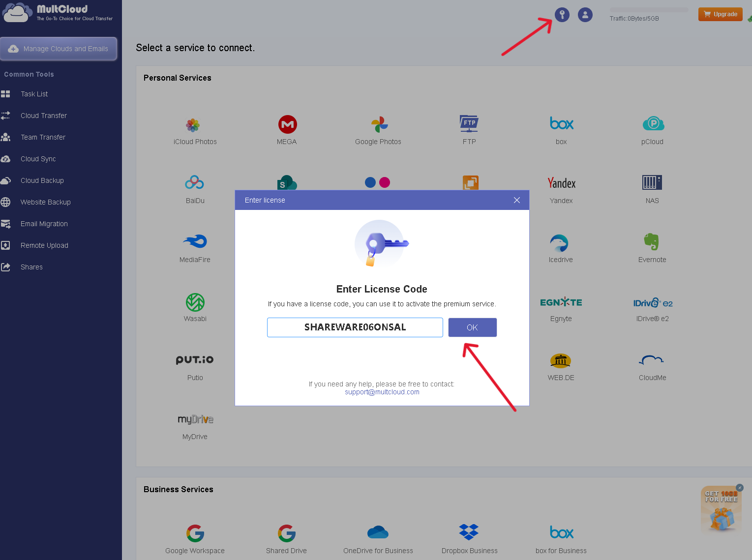Select the CloudMe service icon
The width and height of the screenshot is (752, 560).
click(x=652, y=360)
